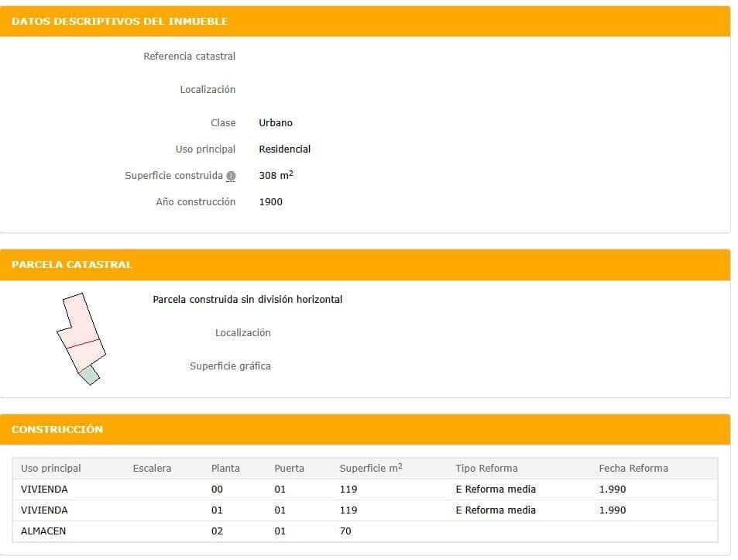The width and height of the screenshot is (738, 560).
Task: Expand the CONSTRUCCIÓN section header
Action: pyautogui.click(x=57, y=429)
